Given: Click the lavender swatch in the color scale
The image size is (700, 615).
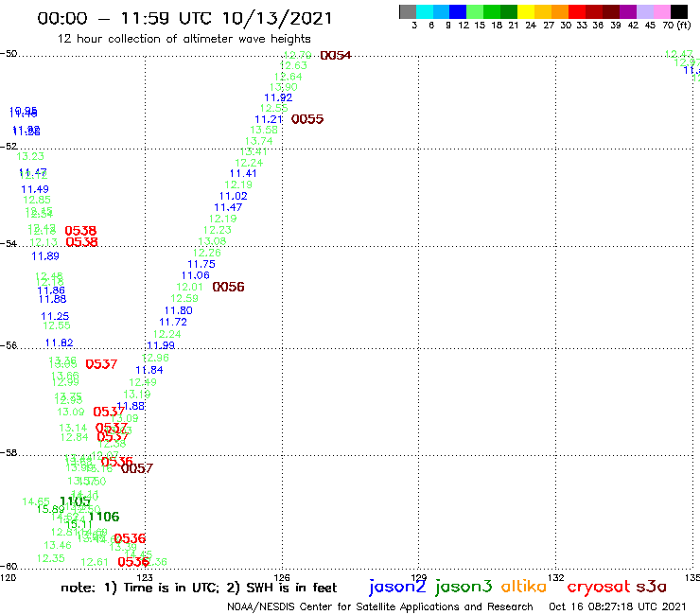Looking at the screenshot, I should coord(644,11).
